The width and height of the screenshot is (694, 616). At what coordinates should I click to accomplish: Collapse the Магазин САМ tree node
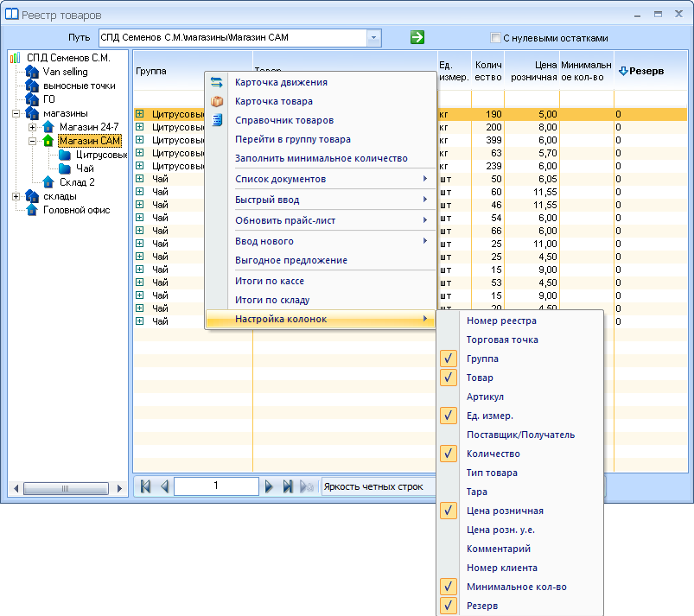click(x=32, y=141)
